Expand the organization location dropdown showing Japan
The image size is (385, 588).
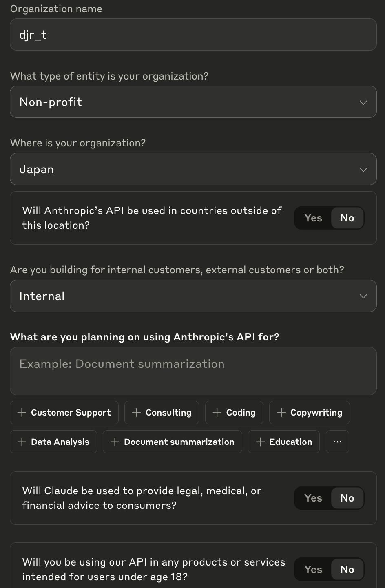(x=193, y=169)
